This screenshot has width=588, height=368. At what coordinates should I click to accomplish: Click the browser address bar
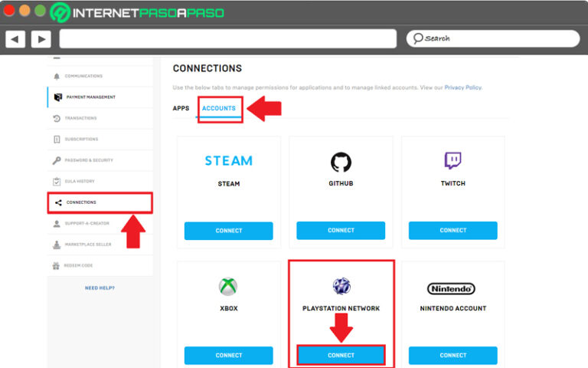227,38
